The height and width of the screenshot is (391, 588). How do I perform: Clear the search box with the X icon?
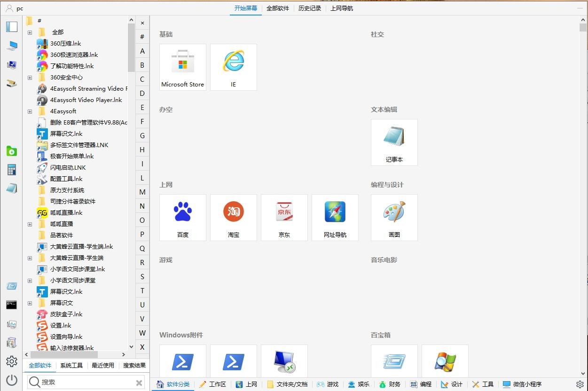[x=139, y=383]
